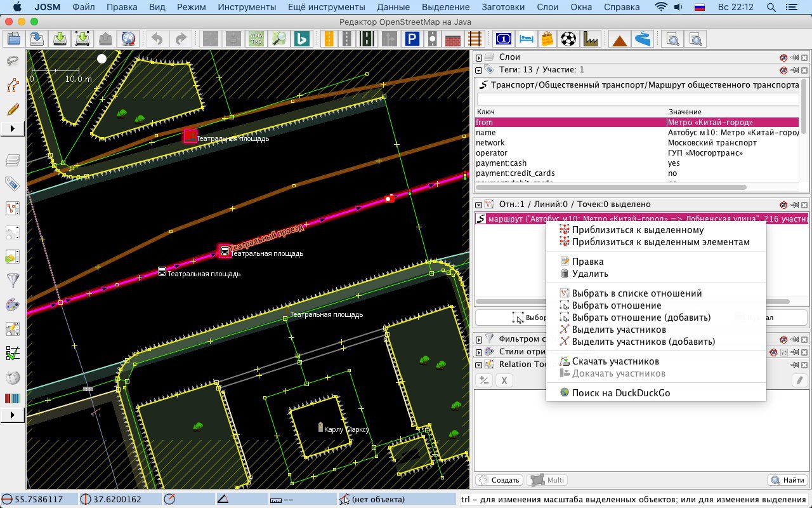
Task: Activate the pencil improve way tool
Action: [13, 109]
